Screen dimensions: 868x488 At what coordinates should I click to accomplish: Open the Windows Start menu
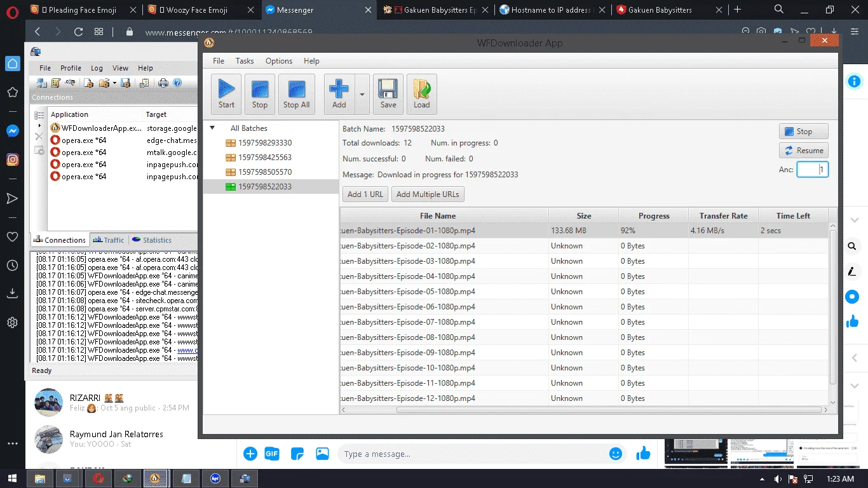tap(11, 478)
